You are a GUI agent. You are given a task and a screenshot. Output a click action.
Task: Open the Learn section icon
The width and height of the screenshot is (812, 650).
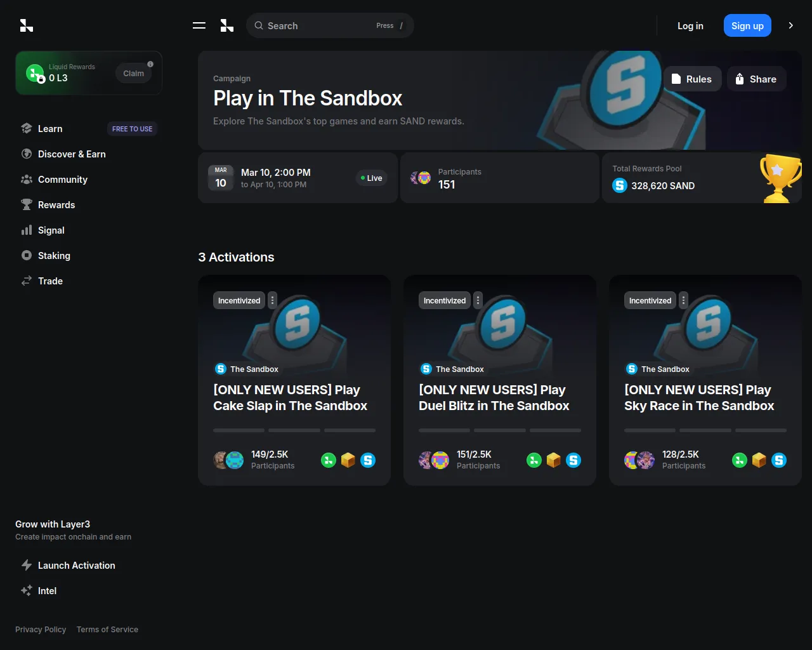click(27, 128)
